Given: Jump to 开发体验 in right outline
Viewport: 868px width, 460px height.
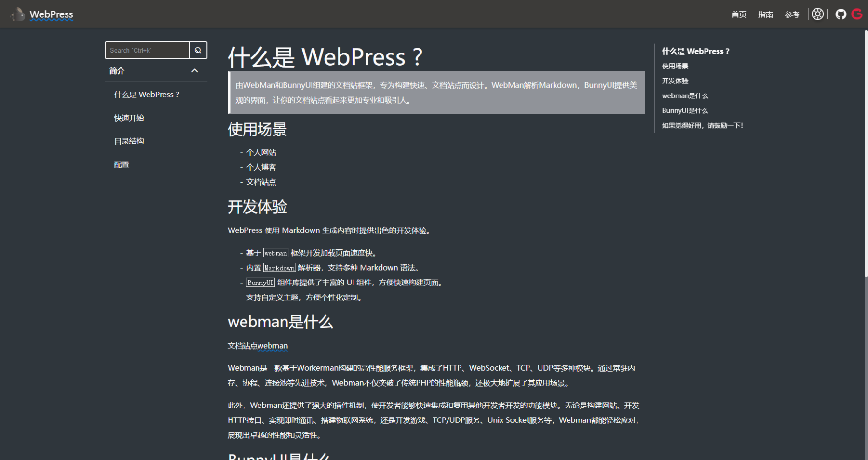Looking at the screenshot, I should pyautogui.click(x=675, y=81).
